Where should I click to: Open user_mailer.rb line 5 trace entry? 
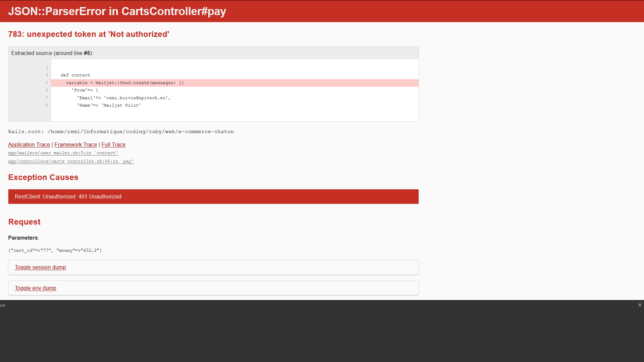[63, 153]
